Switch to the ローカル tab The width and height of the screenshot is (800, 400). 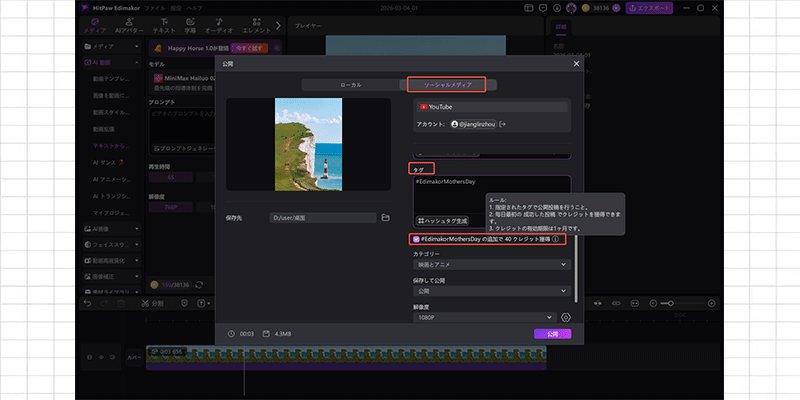pos(351,85)
